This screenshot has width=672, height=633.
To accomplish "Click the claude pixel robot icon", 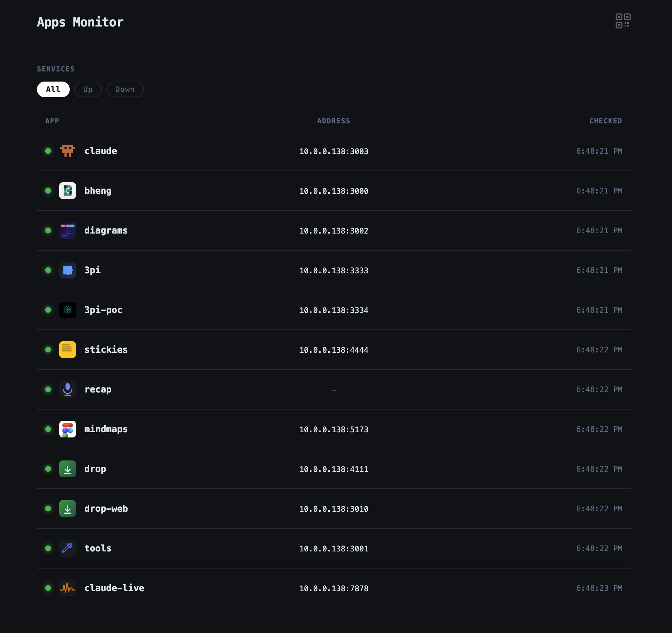I will [x=68, y=151].
